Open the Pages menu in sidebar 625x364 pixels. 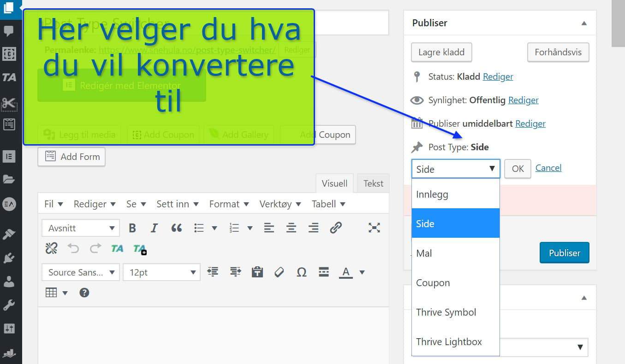(9, 8)
